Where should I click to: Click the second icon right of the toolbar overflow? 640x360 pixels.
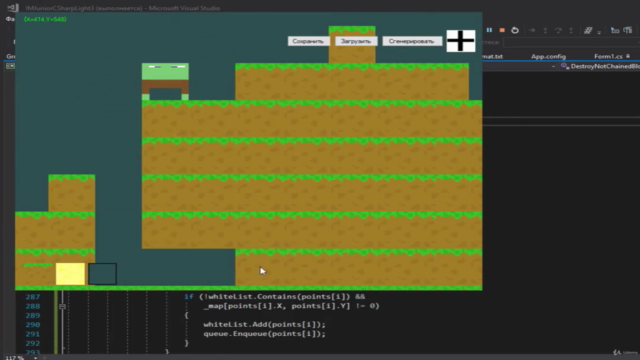(628, 30)
